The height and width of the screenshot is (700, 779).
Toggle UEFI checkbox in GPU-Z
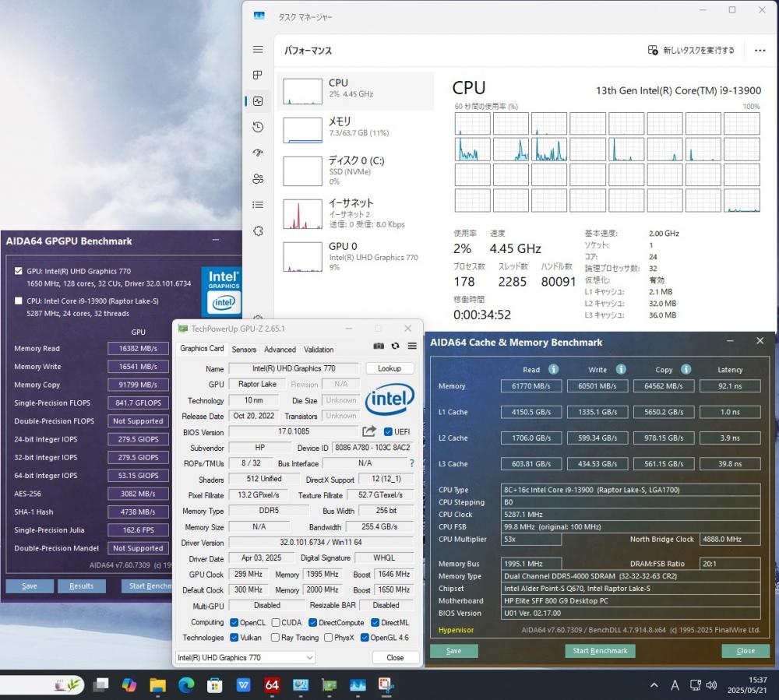pos(388,431)
